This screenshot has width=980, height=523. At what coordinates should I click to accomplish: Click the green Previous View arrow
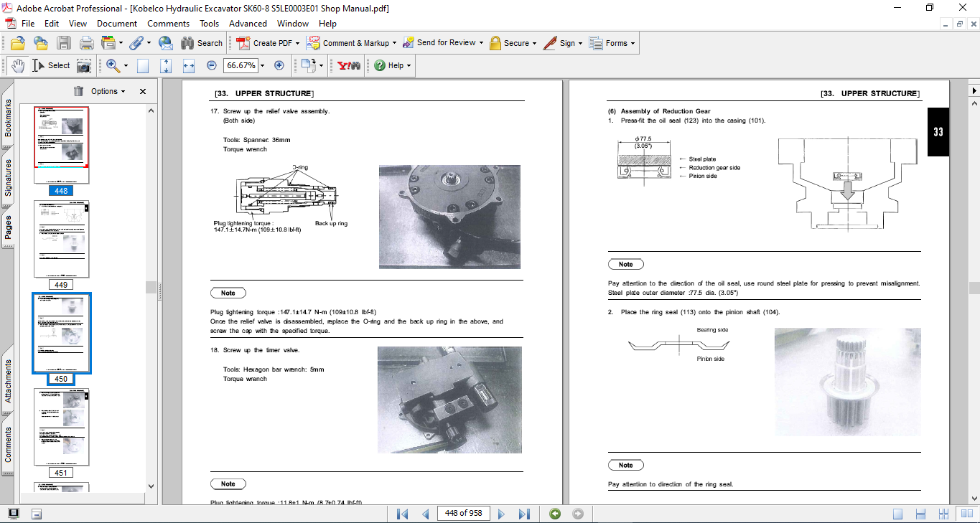(x=555, y=514)
